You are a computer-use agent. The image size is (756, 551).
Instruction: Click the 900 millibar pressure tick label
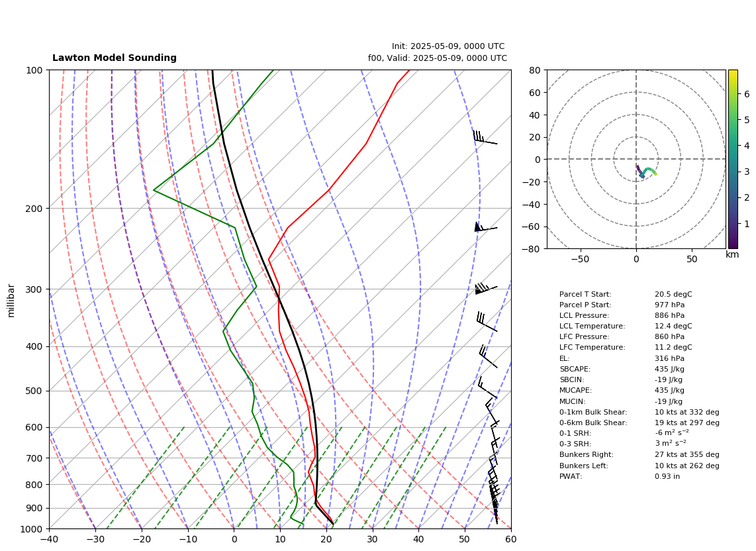pos(34,509)
